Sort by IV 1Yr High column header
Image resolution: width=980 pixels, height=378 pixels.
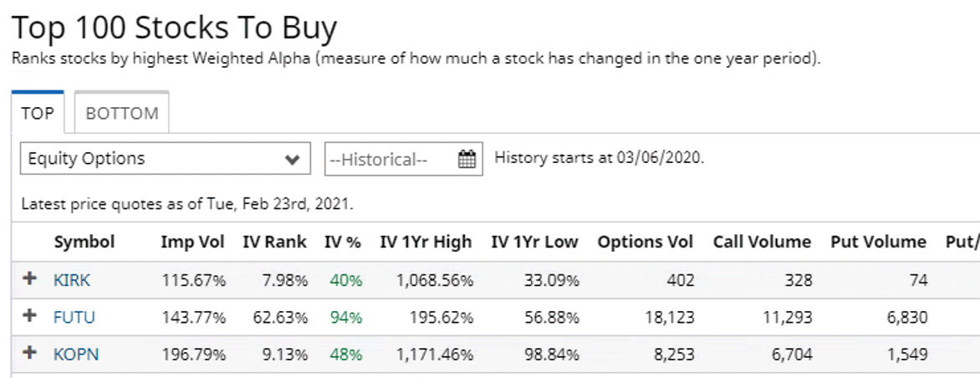tap(426, 243)
